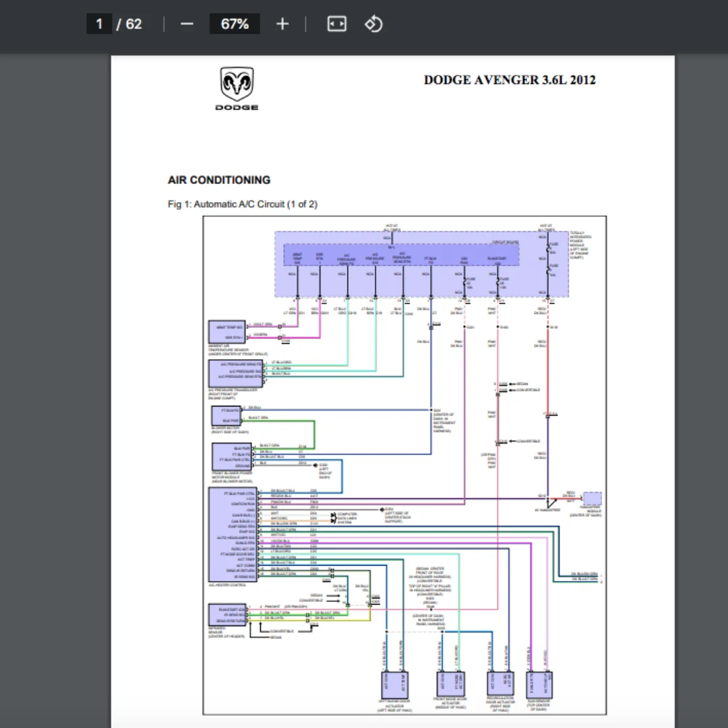
Task: Click the Fig 1 Automatic A/C Circuit caption
Action: click(x=242, y=204)
